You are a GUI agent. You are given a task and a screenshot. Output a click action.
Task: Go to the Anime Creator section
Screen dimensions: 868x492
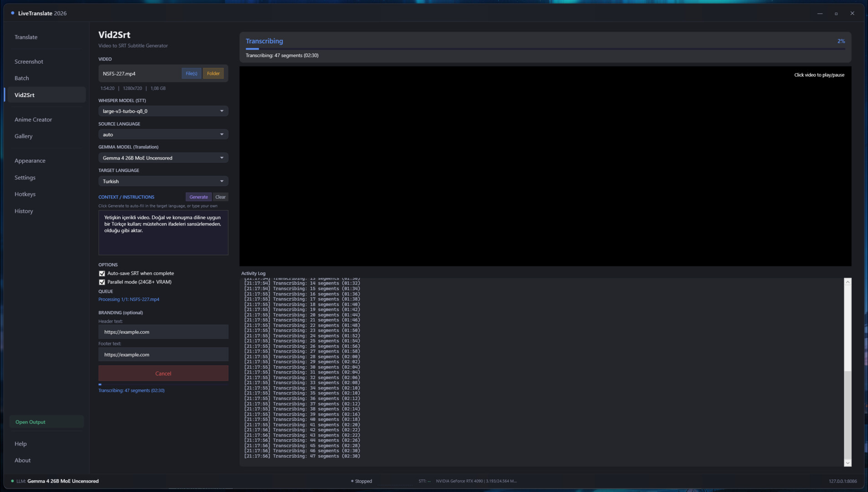point(33,119)
